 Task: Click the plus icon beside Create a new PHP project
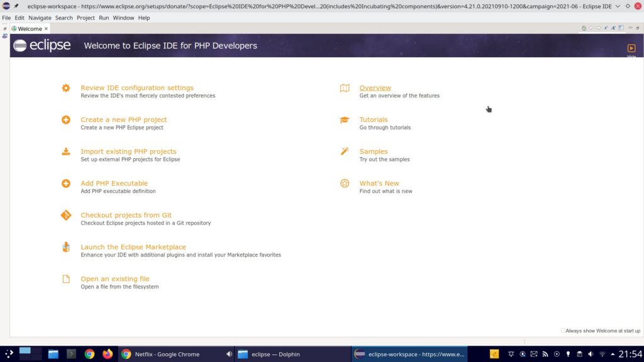[x=65, y=120]
